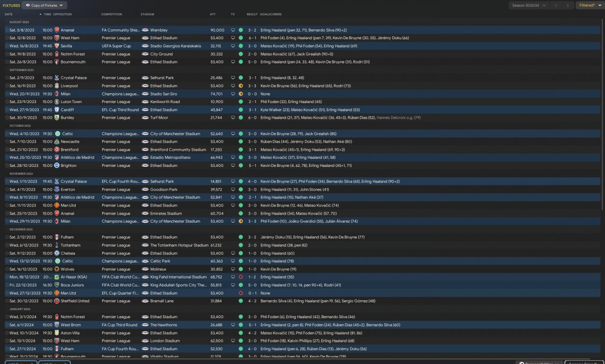This screenshot has height=364, width=605.
Task: Sort fixtures by the Stadium column header
Action: [147, 14]
